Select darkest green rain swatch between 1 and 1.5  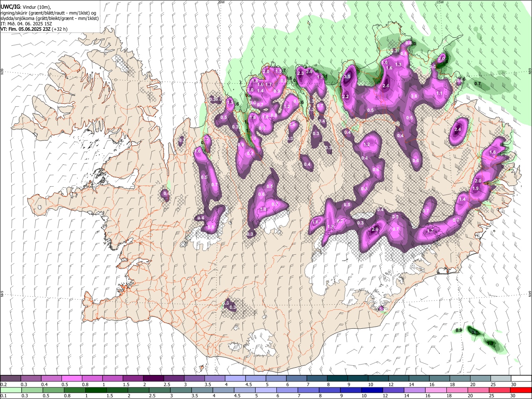coord(96,390)
